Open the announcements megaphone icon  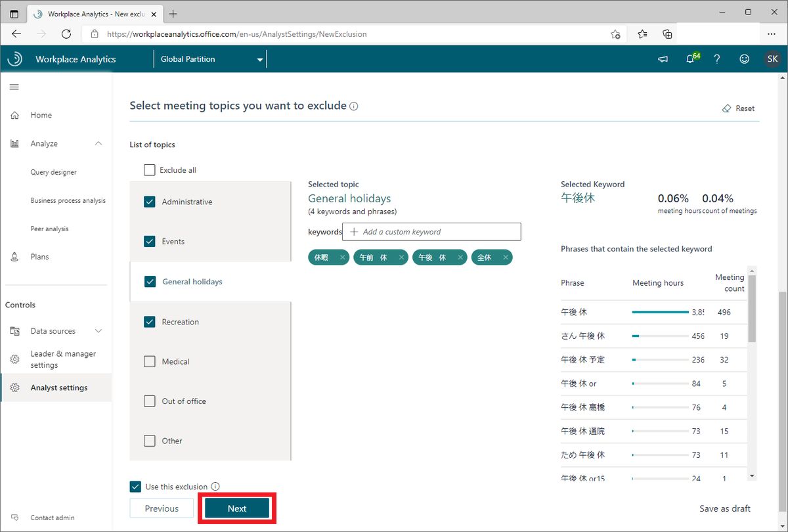(663, 59)
